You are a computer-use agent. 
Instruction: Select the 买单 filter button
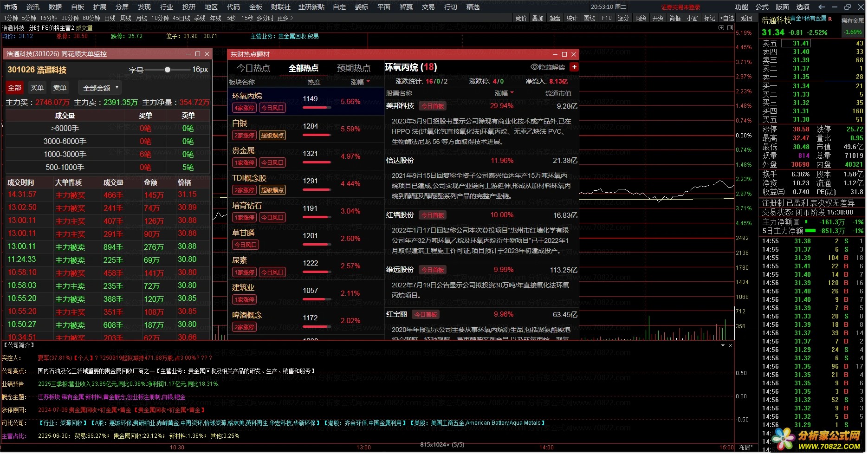coord(37,88)
